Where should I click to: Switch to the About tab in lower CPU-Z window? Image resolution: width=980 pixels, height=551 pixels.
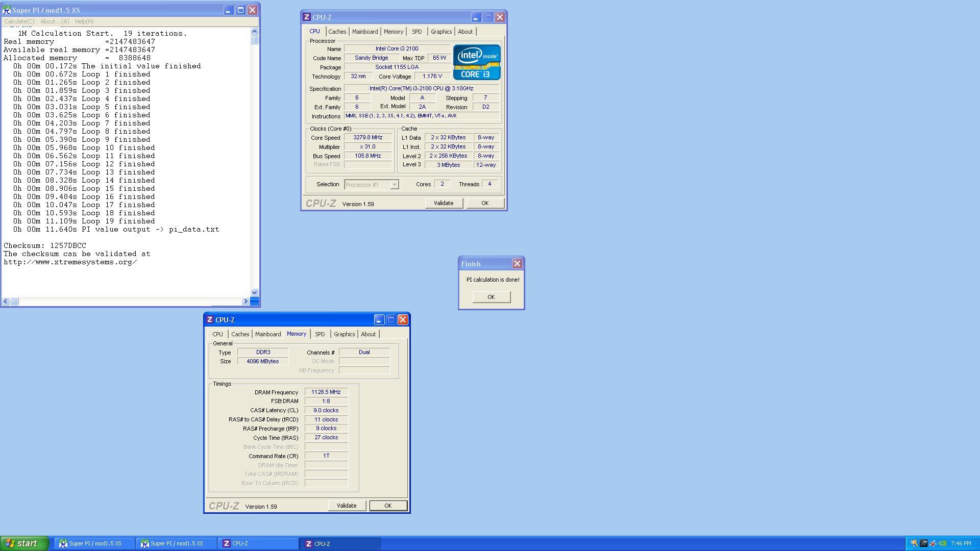pos(368,334)
